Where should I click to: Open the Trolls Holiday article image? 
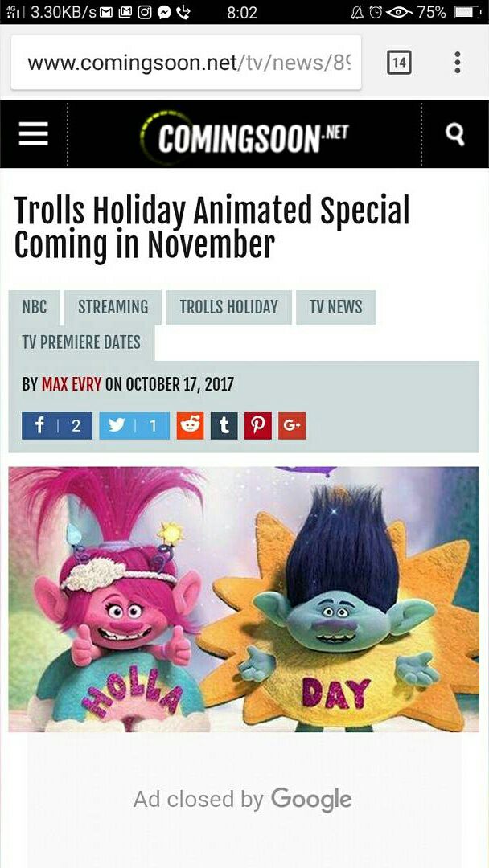[244, 599]
